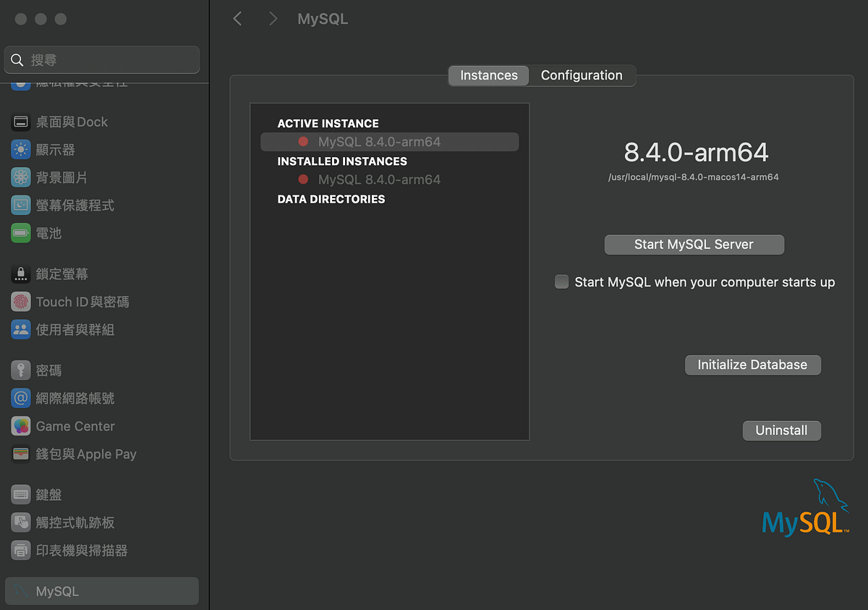
Task: Select the Instances tab
Action: pos(488,75)
